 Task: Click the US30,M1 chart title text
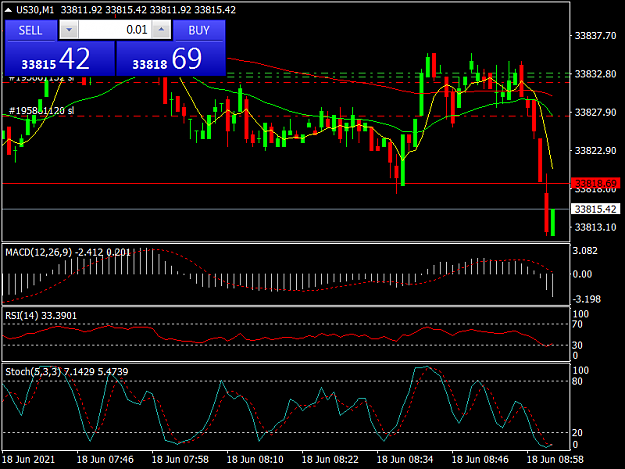click(x=35, y=10)
